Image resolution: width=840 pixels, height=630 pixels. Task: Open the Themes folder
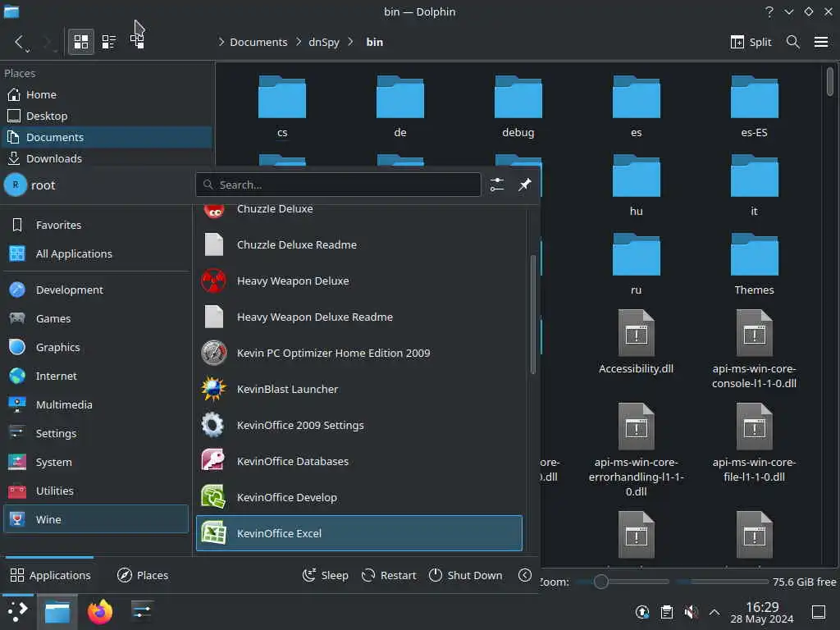coord(755,263)
